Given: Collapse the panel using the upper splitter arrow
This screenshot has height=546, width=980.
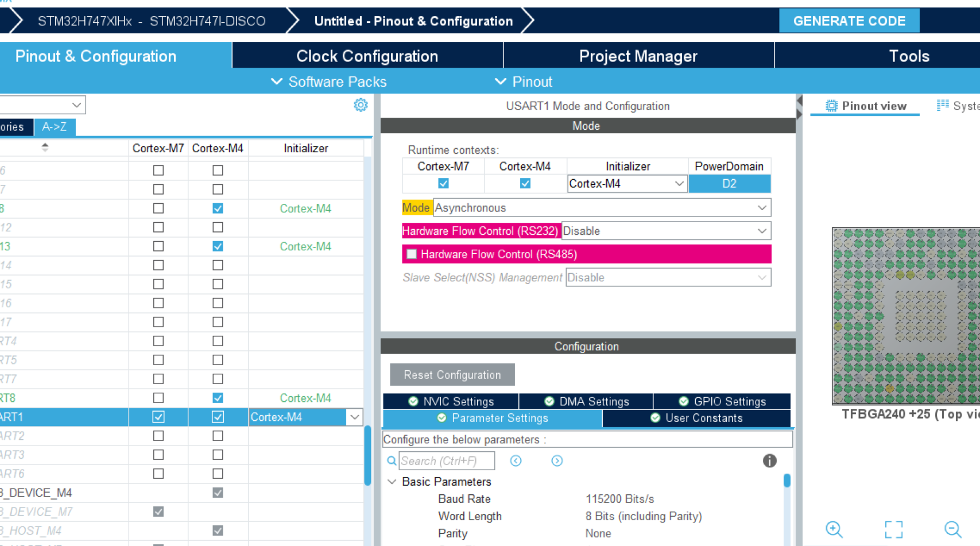Looking at the screenshot, I should pos(799,101).
